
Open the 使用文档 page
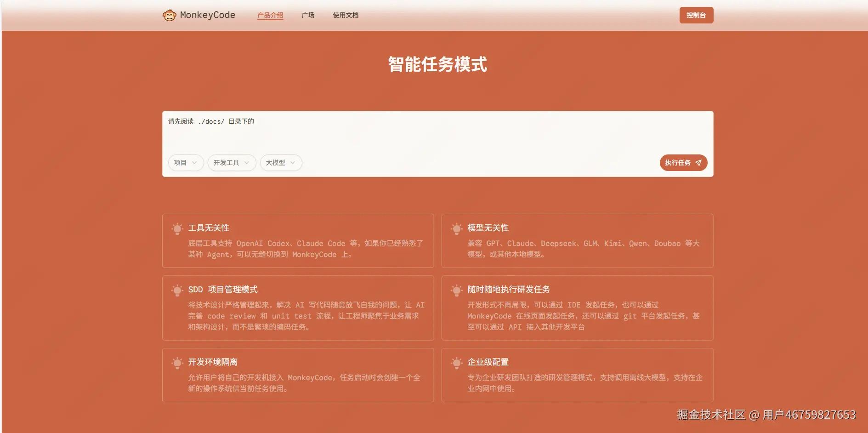tap(346, 15)
